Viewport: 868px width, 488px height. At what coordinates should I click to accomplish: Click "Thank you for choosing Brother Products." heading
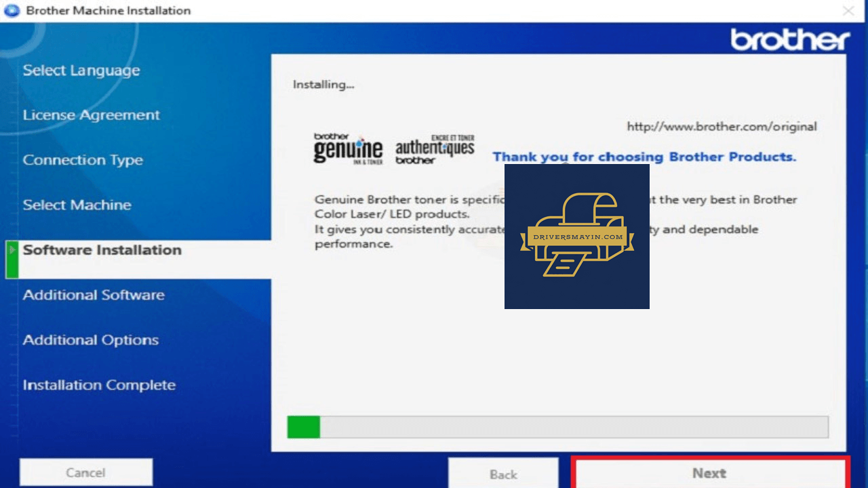[644, 157]
